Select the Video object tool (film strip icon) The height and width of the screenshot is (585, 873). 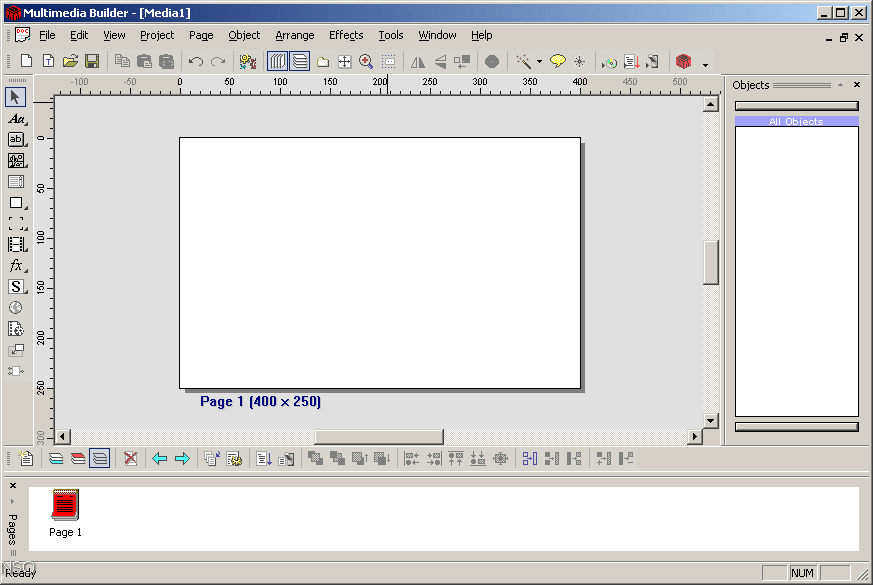coord(15,244)
